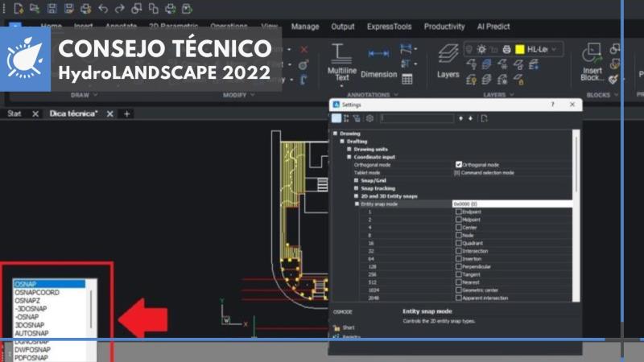
Task: Enable the Geometric center snap checkbox
Action: 459,290
